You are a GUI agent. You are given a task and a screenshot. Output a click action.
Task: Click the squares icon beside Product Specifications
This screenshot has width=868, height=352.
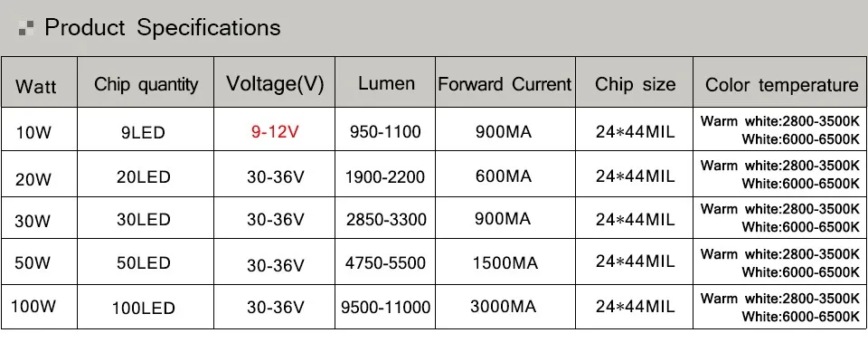point(26,28)
